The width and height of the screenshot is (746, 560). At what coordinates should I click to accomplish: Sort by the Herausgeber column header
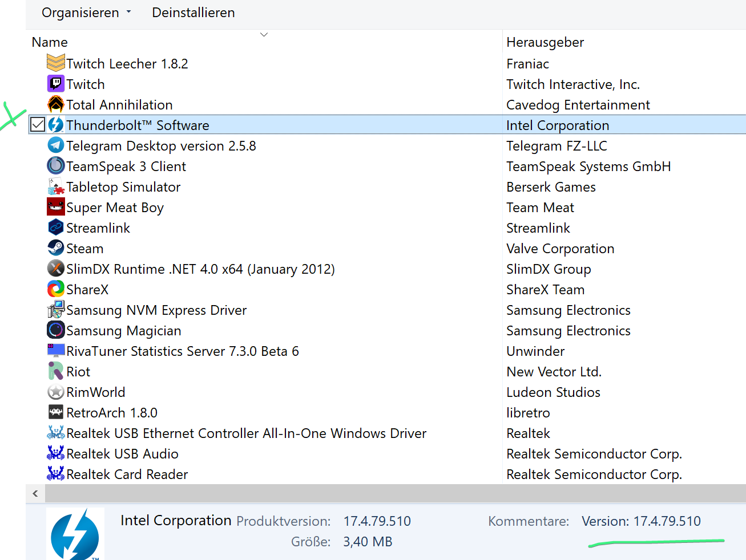[545, 42]
